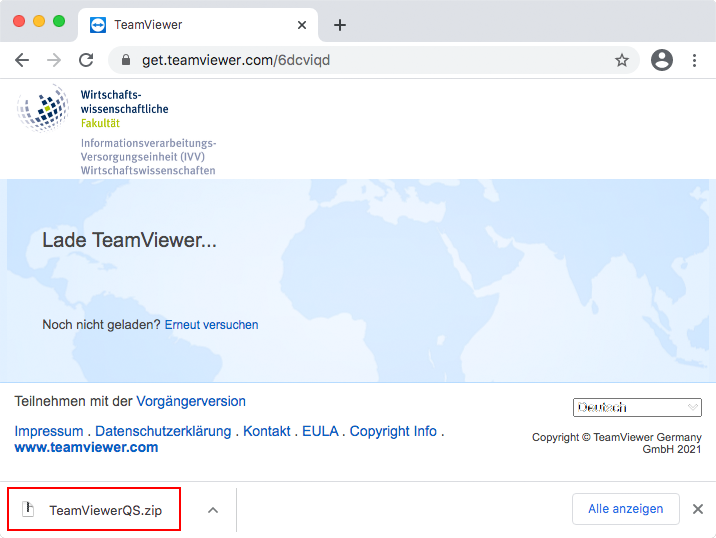Image resolution: width=716 pixels, height=538 pixels.
Task: Open the Chrome profile avatar menu
Action: tap(662, 60)
